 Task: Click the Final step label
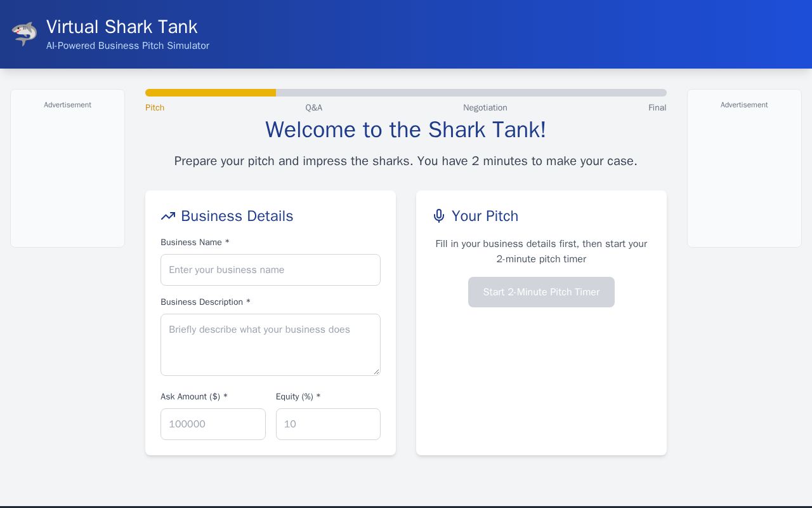pos(657,108)
